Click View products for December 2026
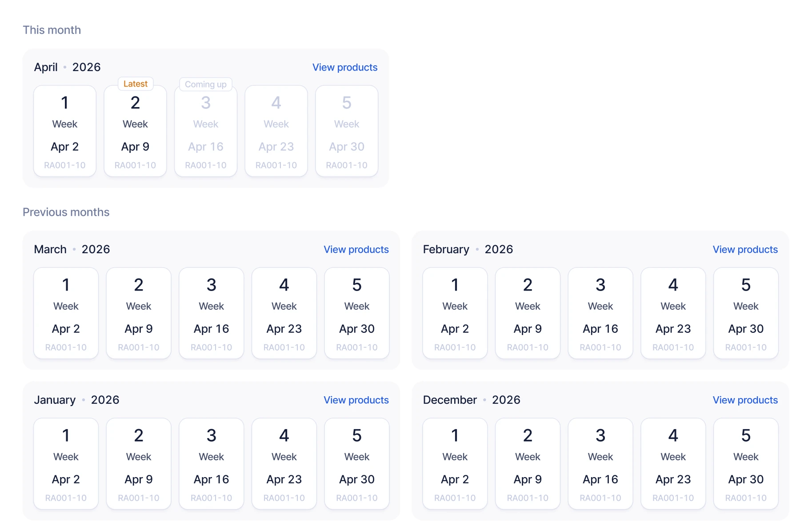The width and height of the screenshot is (812, 530). point(745,400)
